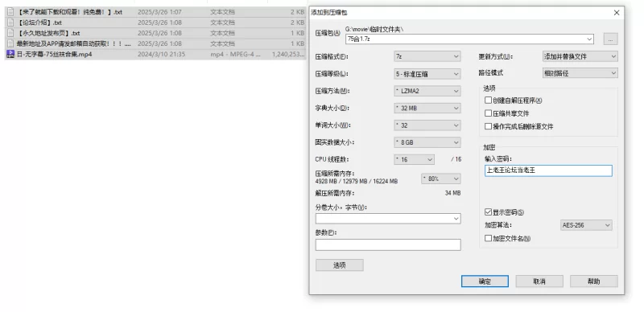Open the 固实数据大小 8 GB dropdown
The height and width of the screenshot is (312, 644).
[427, 142]
